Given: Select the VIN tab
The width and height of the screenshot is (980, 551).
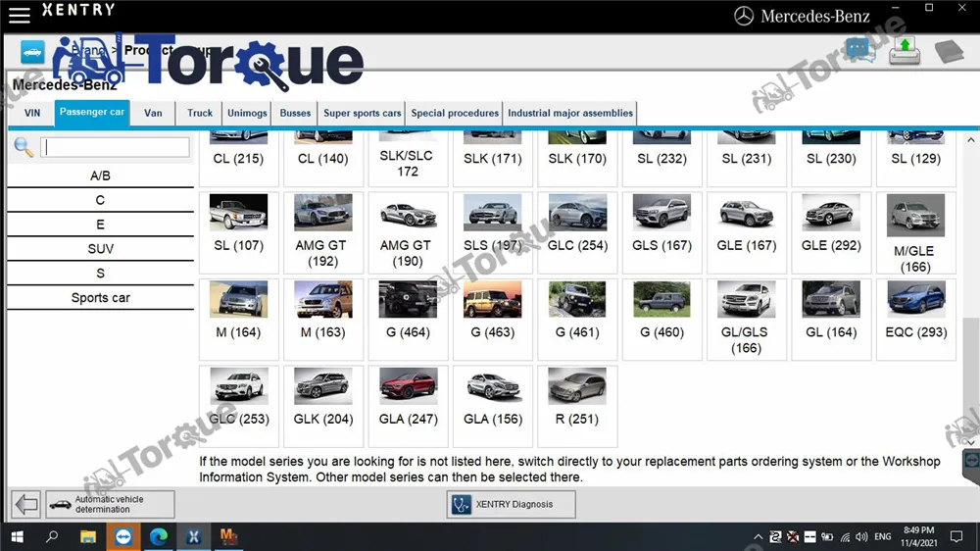Looking at the screenshot, I should click(32, 113).
